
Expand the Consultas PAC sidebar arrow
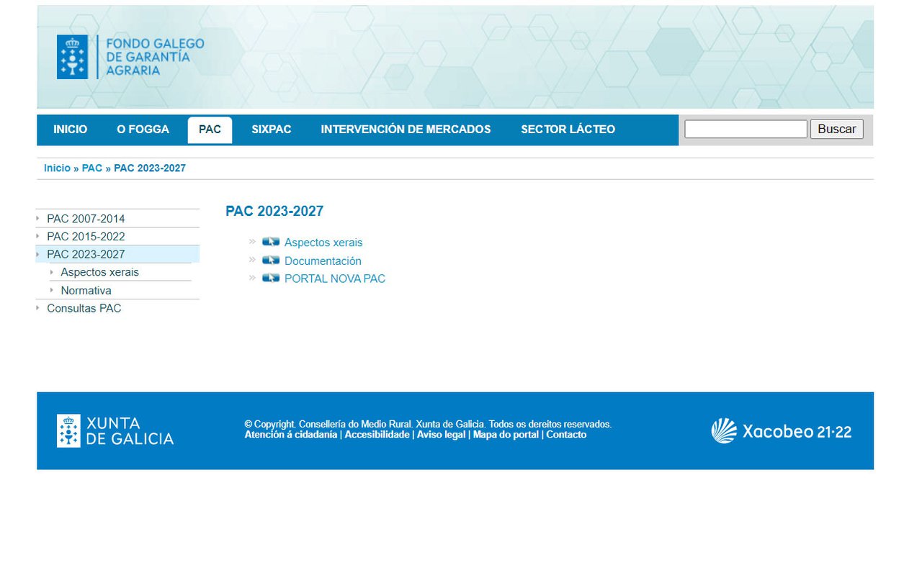(x=37, y=308)
